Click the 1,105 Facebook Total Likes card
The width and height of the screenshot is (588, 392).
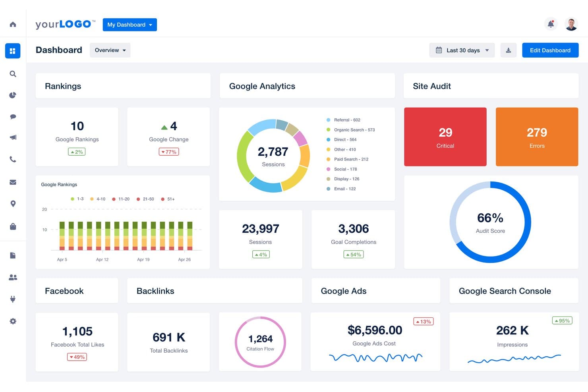coord(77,342)
